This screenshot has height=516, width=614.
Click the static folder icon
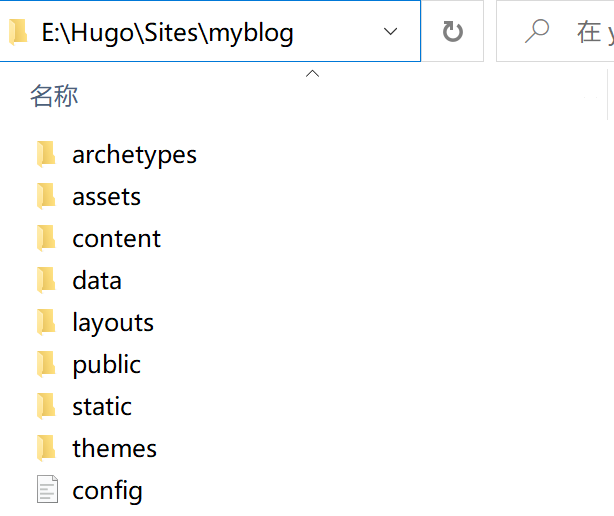tap(46, 406)
